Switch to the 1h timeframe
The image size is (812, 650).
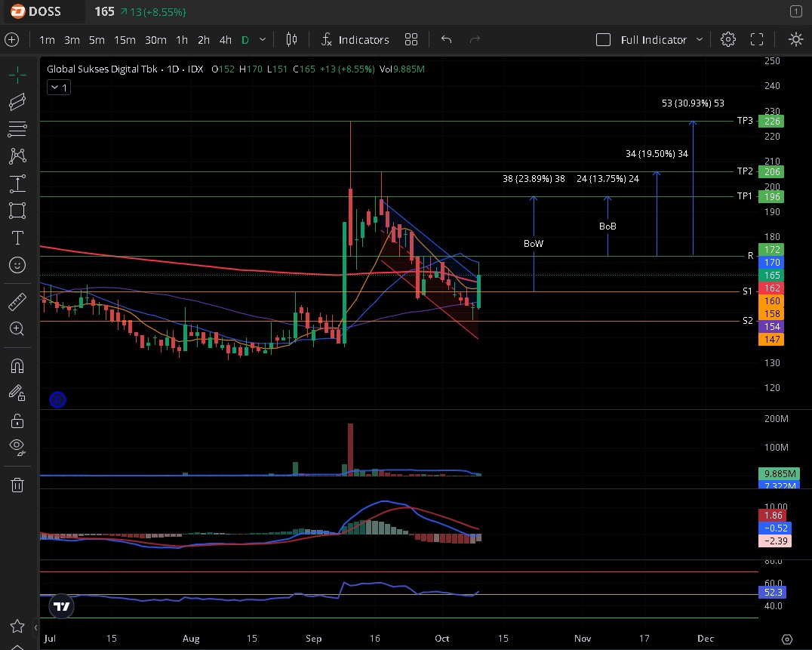182,39
